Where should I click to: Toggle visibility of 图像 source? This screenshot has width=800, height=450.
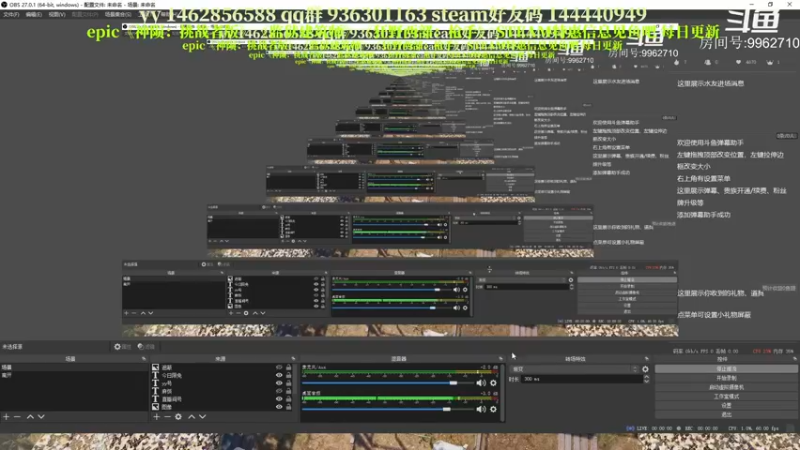coord(279,407)
